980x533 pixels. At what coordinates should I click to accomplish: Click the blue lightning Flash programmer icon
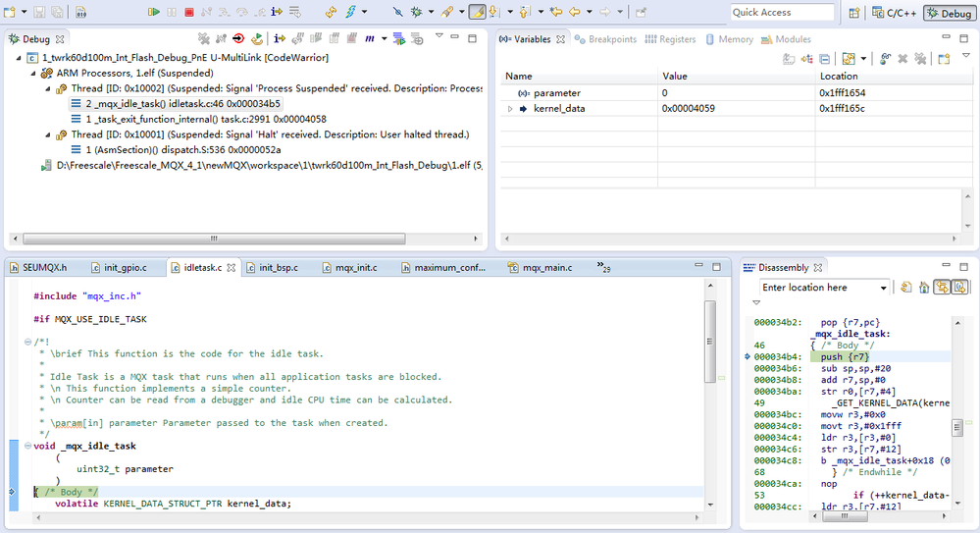tap(350, 12)
